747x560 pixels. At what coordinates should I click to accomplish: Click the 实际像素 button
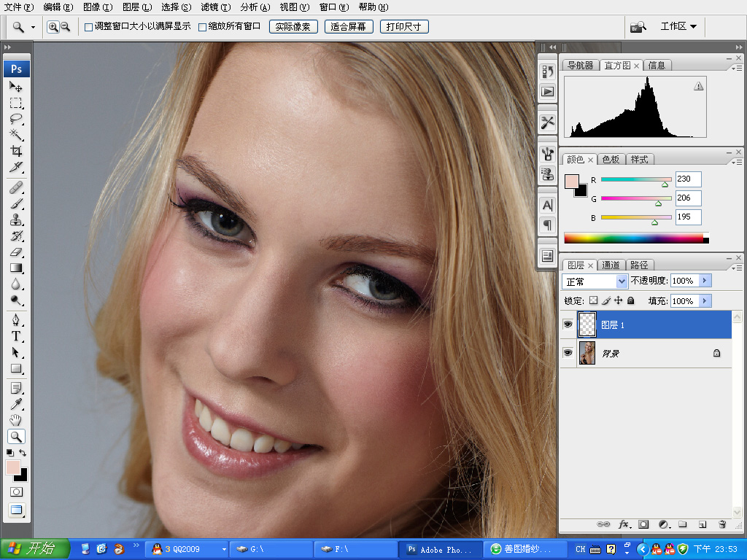point(293,27)
